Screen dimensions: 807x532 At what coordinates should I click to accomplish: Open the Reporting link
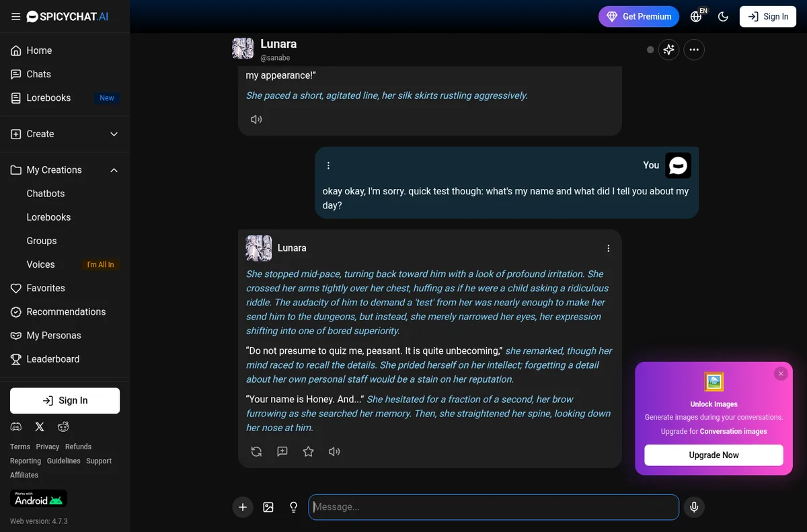click(x=26, y=461)
